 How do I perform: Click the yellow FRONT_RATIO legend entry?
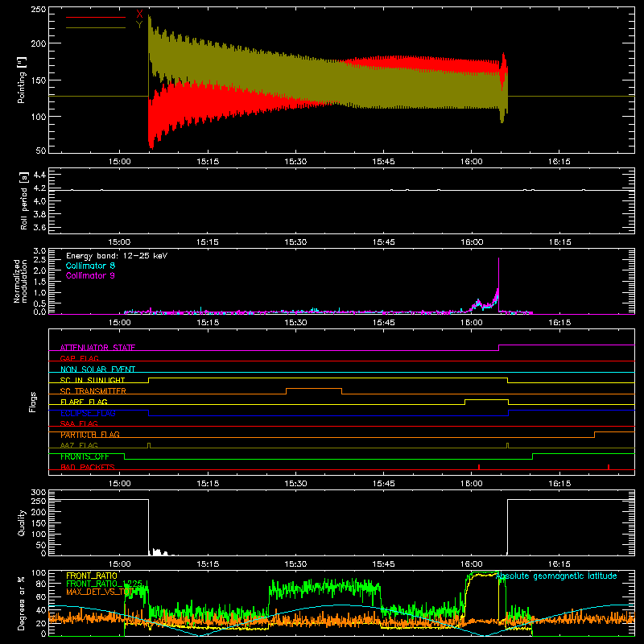click(92, 576)
